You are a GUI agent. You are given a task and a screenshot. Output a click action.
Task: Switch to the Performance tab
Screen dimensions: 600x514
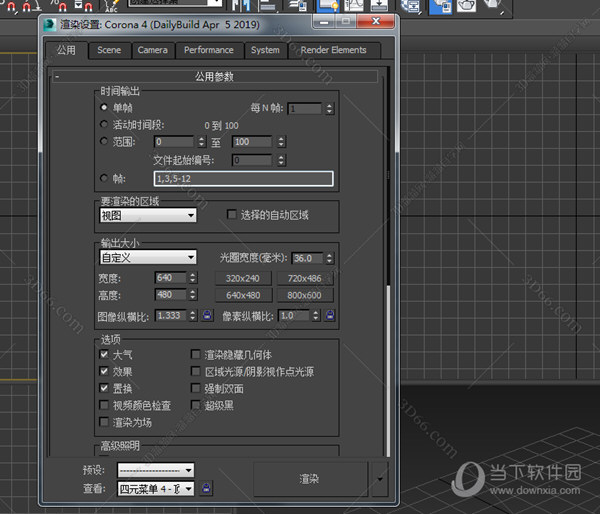coord(209,50)
